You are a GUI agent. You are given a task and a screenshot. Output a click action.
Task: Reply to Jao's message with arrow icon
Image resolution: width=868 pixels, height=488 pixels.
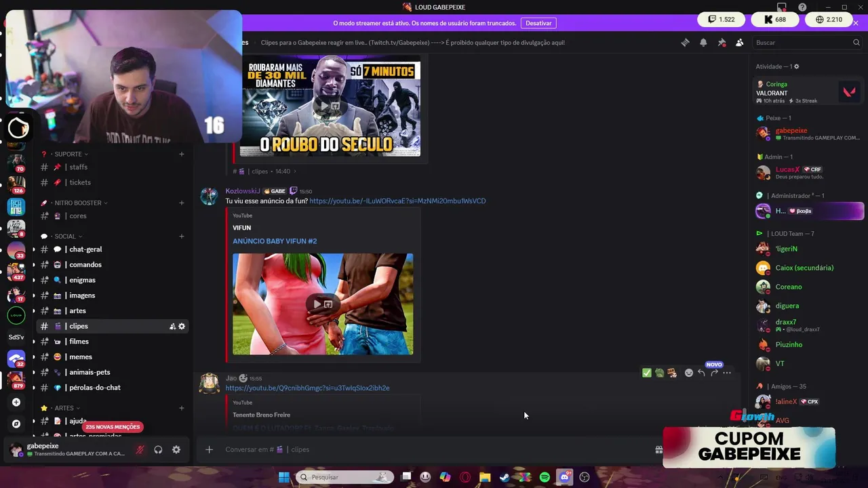point(701,373)
